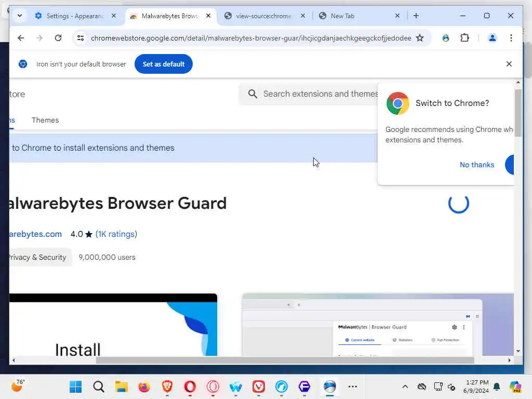The width and height of the screenshot is (532, 399).
Task: Launch Opera browser from the taskbar
Action: click(x=190, y=387)
